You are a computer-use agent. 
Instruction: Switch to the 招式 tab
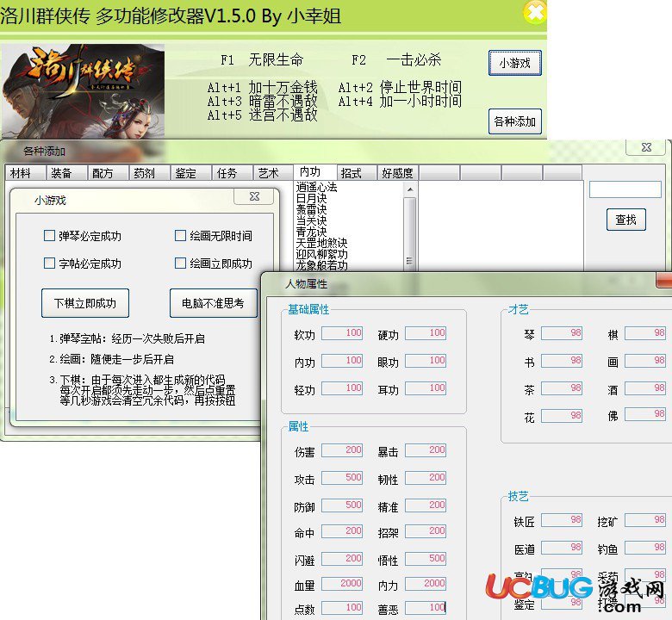[x=357, y=173]
